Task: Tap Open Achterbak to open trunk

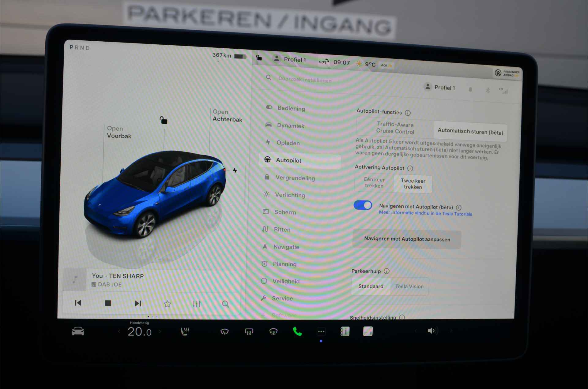Action: [227, 116]
